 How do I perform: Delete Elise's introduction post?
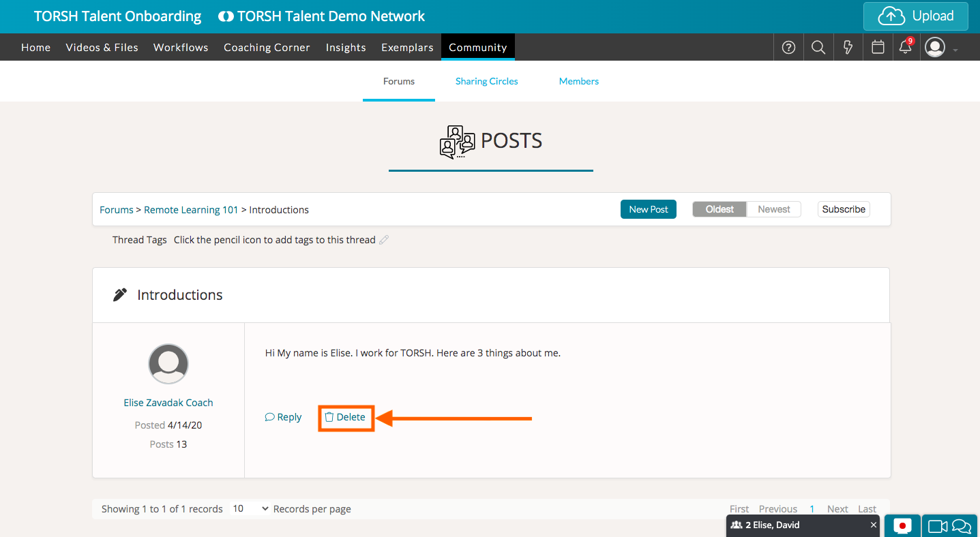pyautogui.click(x=345, y=417)
